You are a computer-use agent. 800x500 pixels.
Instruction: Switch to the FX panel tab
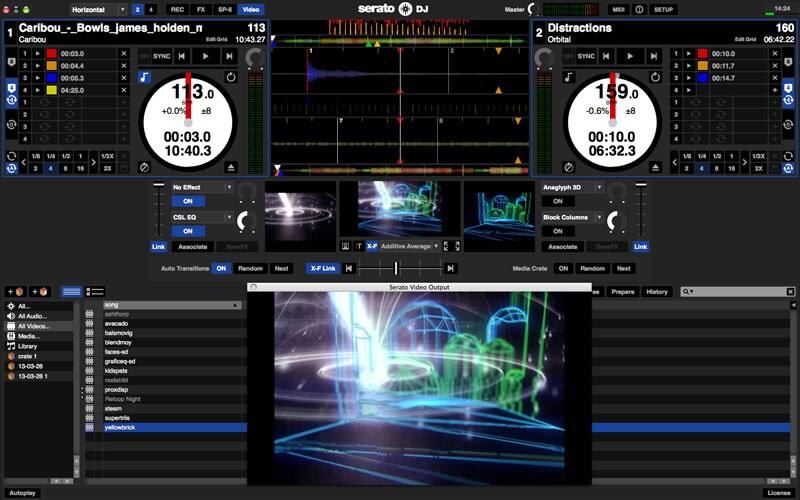[201, 9]
